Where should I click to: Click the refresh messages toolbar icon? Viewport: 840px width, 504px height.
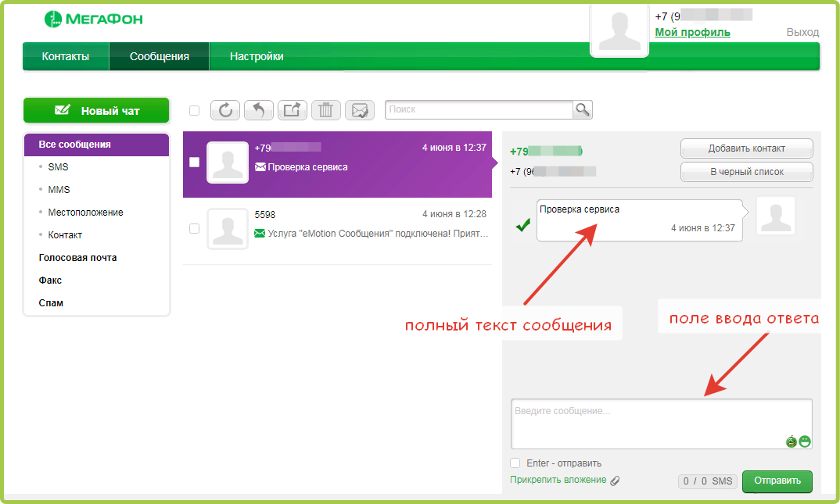(x=225, y=110)
